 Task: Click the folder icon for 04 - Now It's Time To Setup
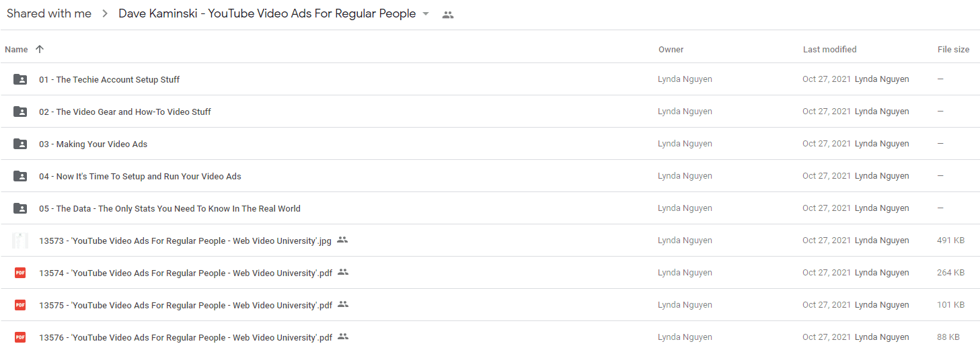click(20, 176)
